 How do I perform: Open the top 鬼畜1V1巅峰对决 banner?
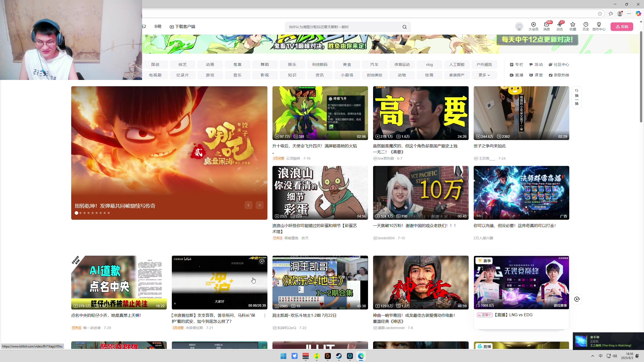390,44
